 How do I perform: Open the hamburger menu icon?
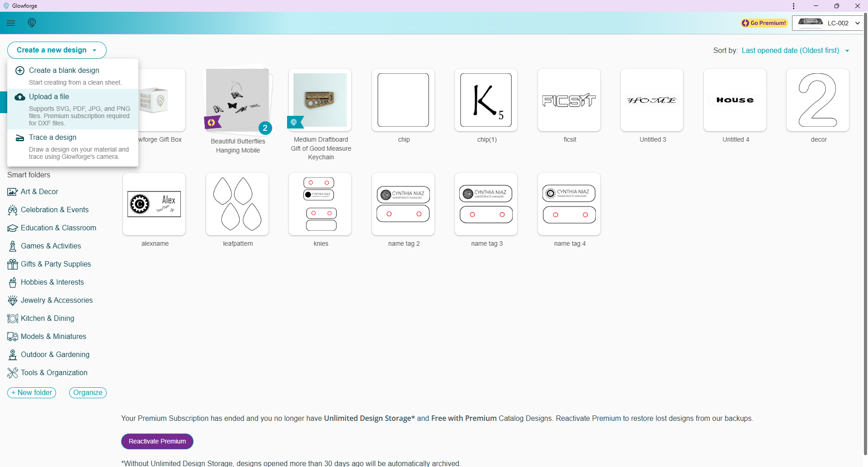[x=11, y=23]
